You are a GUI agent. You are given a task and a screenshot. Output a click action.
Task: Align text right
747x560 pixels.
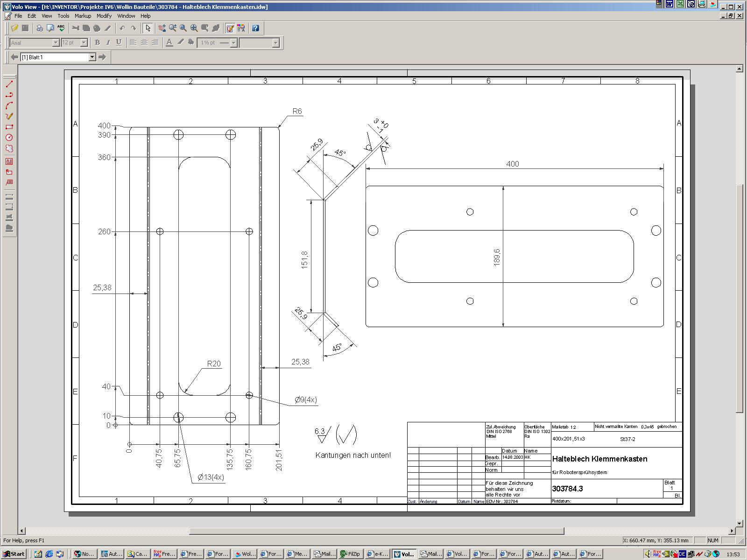point(155,42)
